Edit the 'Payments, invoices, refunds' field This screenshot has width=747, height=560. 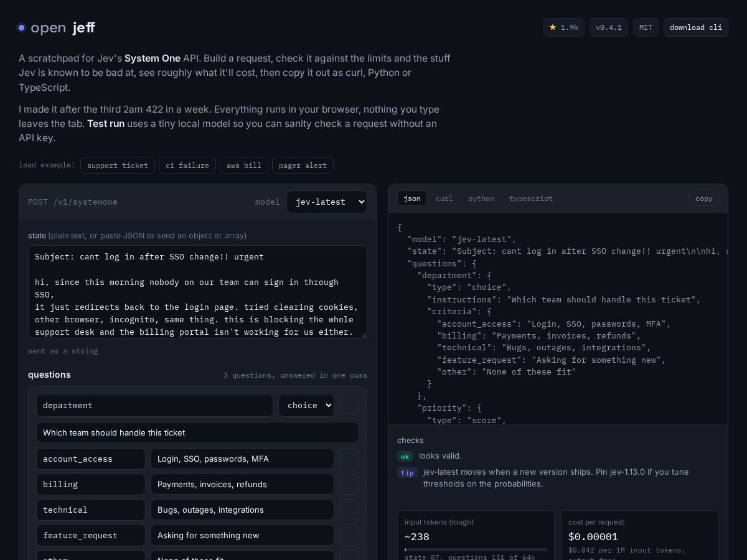[x=242, y=484]
